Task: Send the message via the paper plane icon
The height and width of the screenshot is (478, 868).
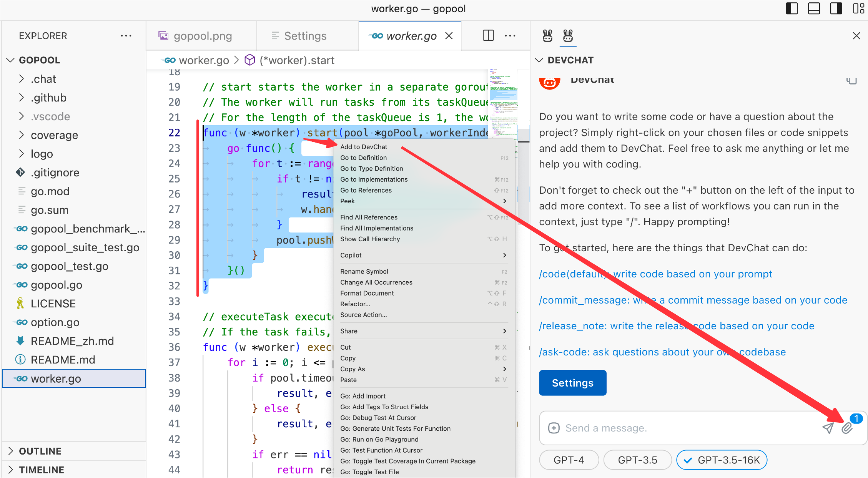Action: click(x=828, y=428)
